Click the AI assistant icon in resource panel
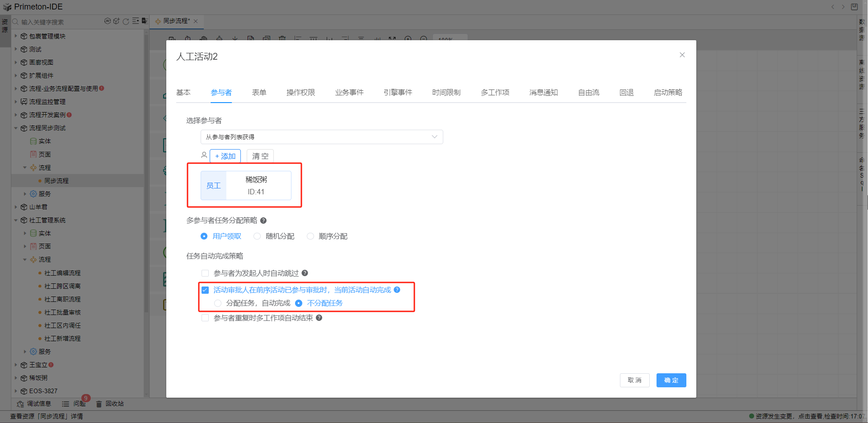Viewport: 868px width, 423px height. tap(108, 21)
